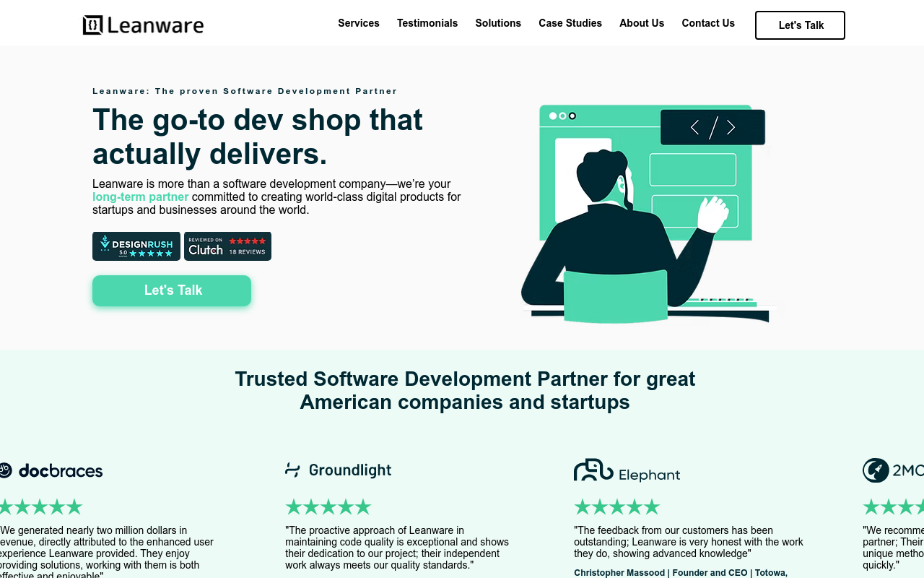Click 'Trusted Software Development Partner' heading
The image size is (924, 578).
[465, 390]
